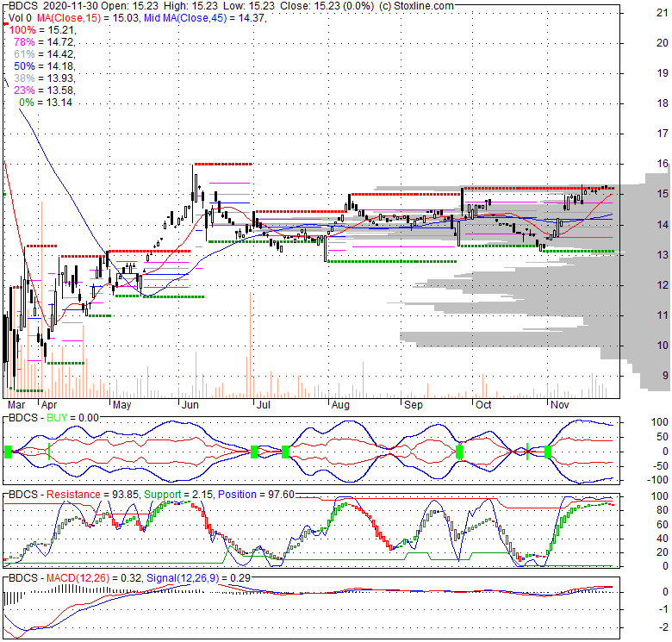Click the -1 label on MACD axis

[663, 609]
